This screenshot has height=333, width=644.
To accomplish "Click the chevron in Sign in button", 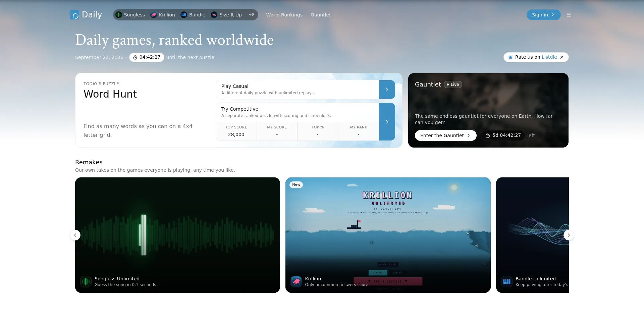I will click(553, 15).
